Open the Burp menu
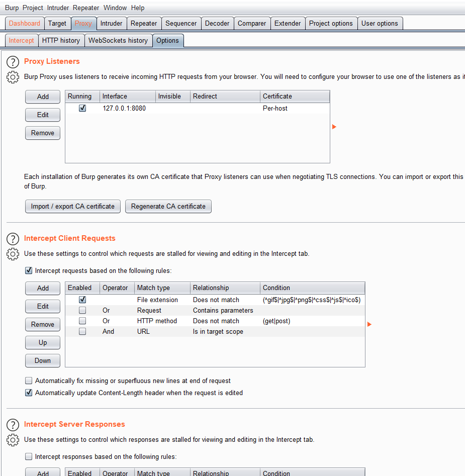 click(12, 8)
